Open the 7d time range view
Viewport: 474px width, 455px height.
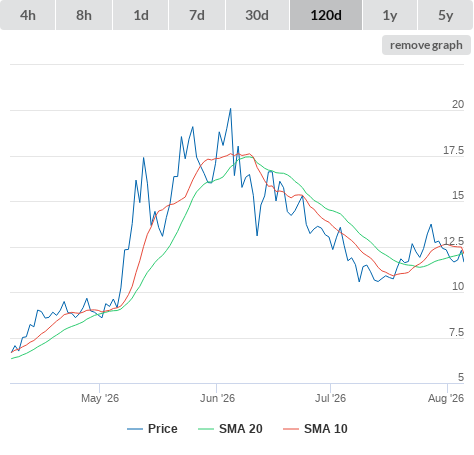(x=197, y=15)
